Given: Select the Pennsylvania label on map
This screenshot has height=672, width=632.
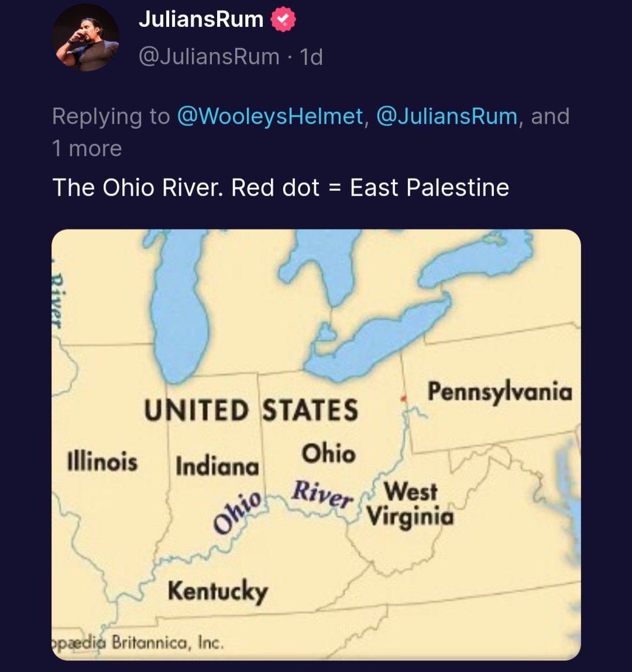Looking at the screenshot, I should click(499, 392).
